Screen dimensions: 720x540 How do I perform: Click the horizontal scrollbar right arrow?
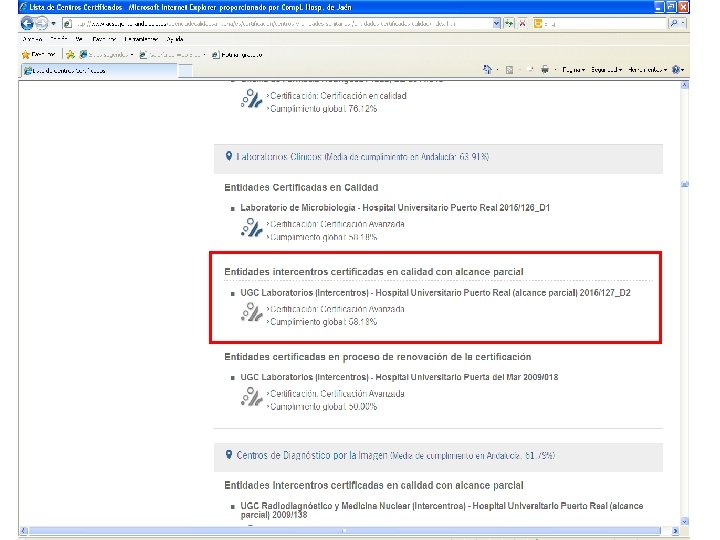coord(675,531)
